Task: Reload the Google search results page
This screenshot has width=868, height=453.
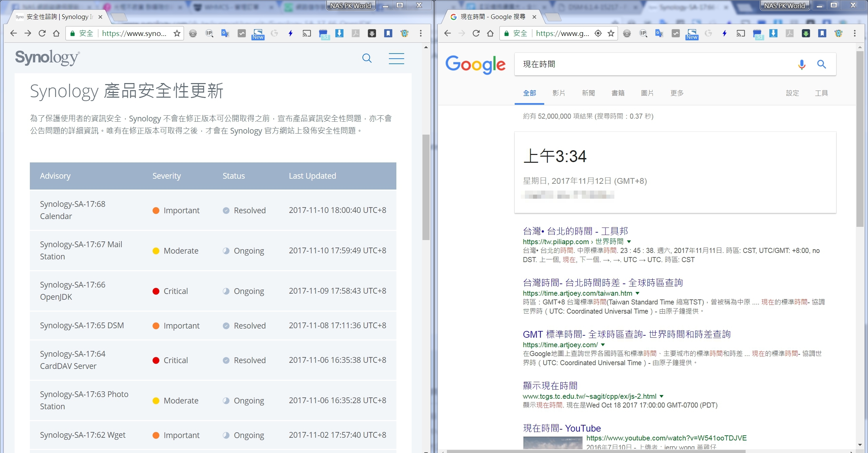Action: click(476, 33)
